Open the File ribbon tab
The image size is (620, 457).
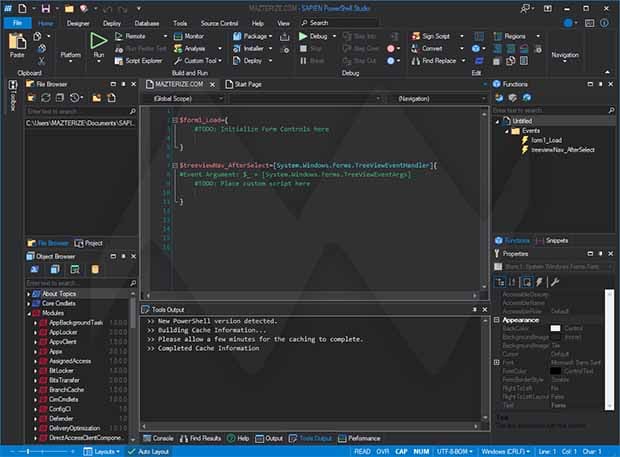17,23
